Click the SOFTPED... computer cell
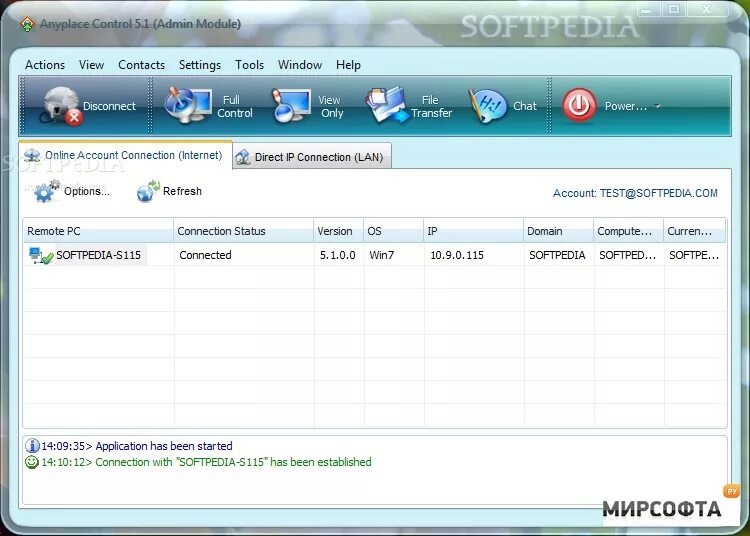This screenshot has height=536, width=750. (628, 255)
